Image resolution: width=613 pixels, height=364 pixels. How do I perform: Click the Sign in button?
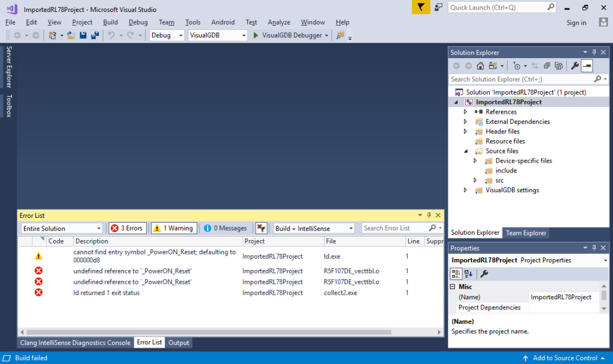tap(576, 22)
